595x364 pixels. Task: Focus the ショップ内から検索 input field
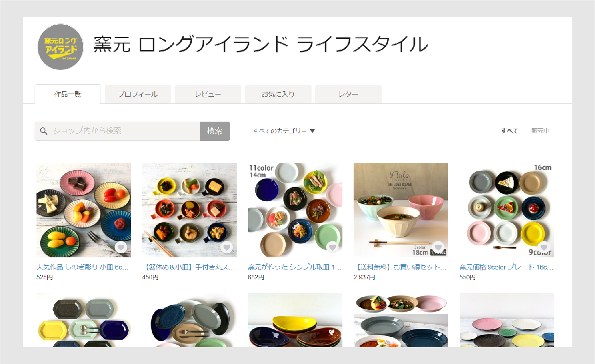[x=117, y=131]
